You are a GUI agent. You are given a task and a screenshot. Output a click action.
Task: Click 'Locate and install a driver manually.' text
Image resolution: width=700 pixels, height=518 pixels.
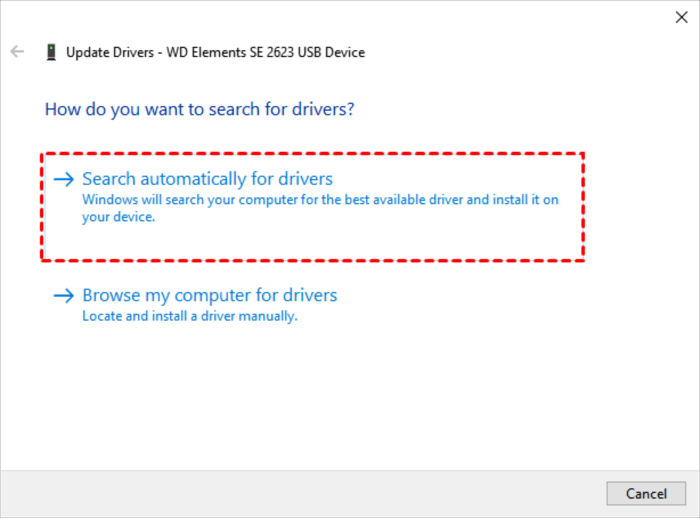(x=190, y=316)
